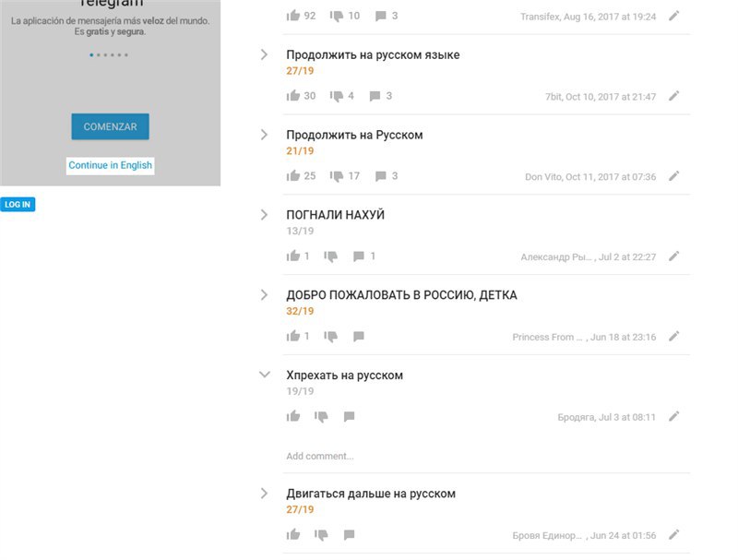Image resolution: width=738 pixels, height=560 pixels.
Task: Dislike 'Двигаться дальше на русском' suggestion
Action: 321,534
